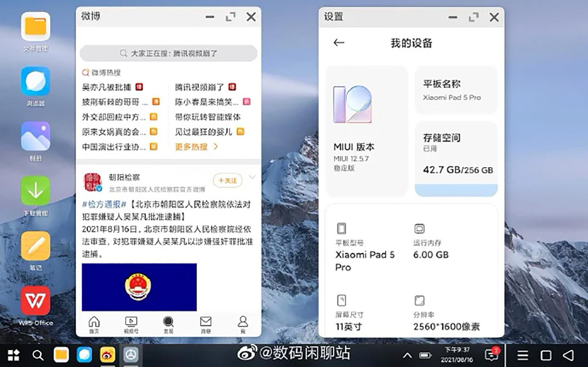
Task: Select the Weibo icon in the taskbar
Action: point(107,355)
